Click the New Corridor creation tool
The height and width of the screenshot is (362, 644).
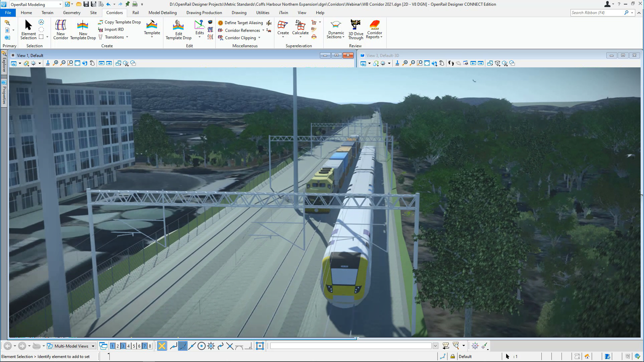coord(60,29)
